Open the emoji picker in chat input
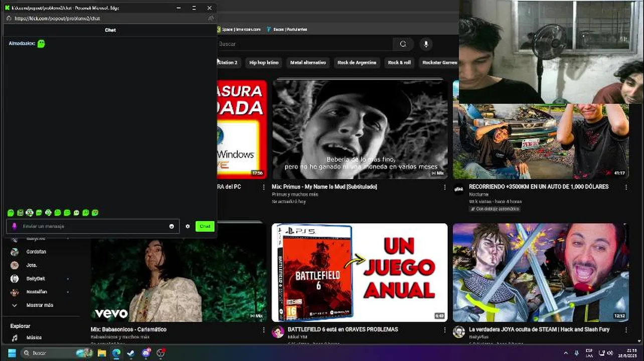The width and height of the screenshot is (644, 361). pos(172,226)
